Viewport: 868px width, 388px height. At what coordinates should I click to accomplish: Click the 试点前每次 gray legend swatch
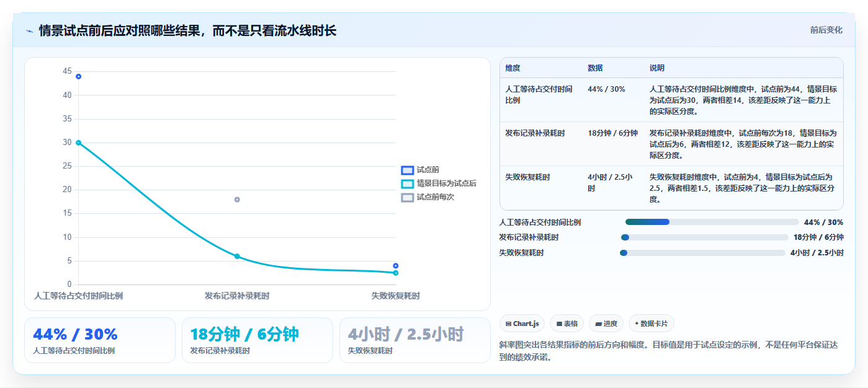pyautogui.click(x=407, y=197)
